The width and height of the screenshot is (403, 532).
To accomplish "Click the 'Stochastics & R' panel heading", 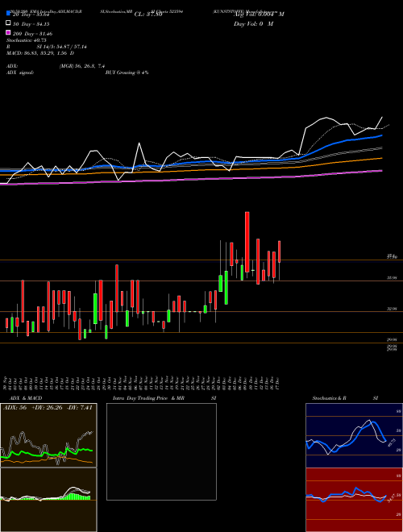I will pyautogui.click(x=329, y=398).
